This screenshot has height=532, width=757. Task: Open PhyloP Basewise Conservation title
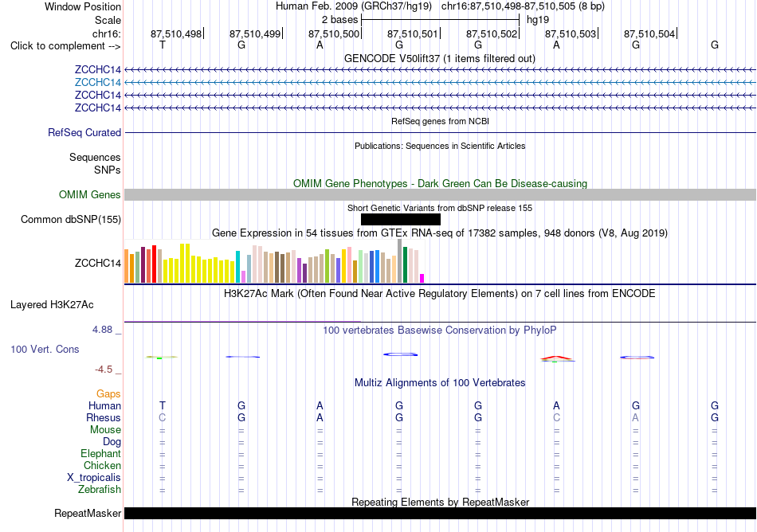coord(440,331)
